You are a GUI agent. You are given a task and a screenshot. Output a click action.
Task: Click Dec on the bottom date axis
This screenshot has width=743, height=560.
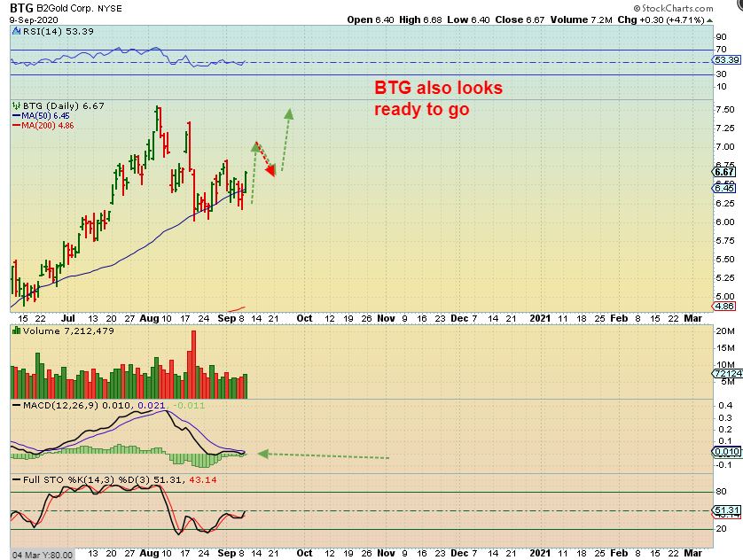(x=459, y=553)
